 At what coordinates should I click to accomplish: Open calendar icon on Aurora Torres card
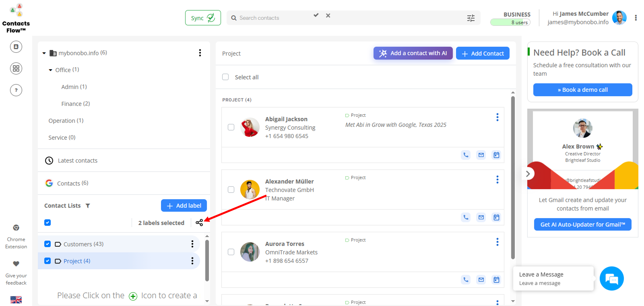496,280
